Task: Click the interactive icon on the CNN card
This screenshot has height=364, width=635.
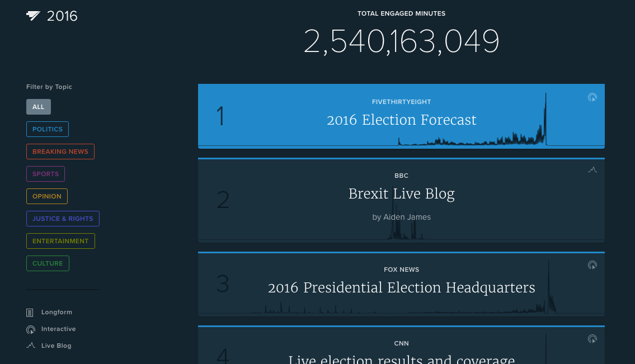Action: [x=592, y=339]
